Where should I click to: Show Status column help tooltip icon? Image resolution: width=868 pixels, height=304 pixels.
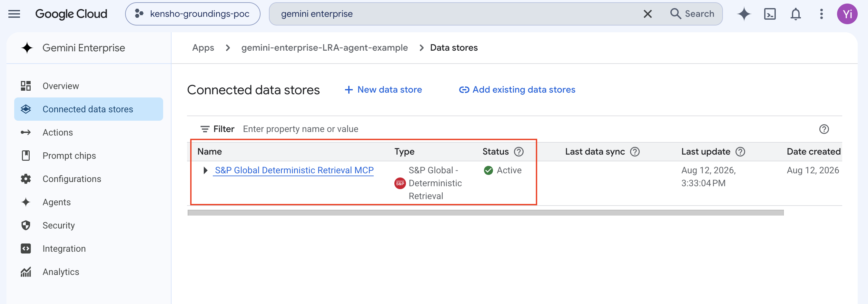[519, 152]
